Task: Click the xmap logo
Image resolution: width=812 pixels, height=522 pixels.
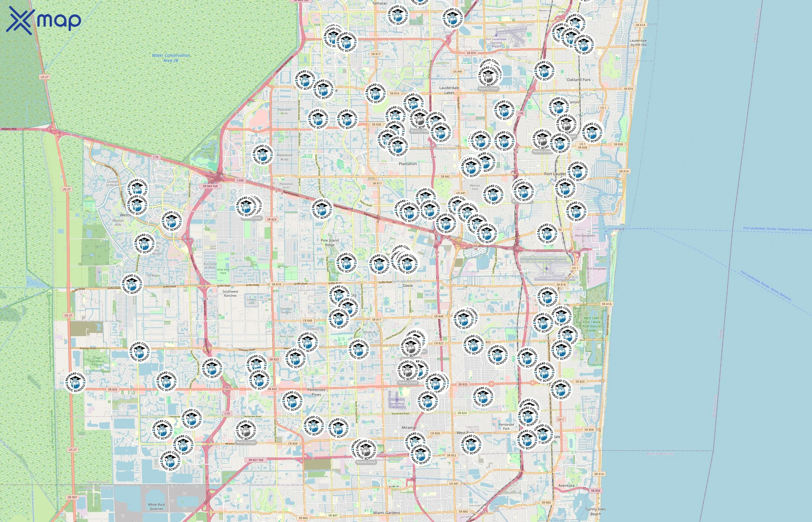Action: (43, 21)
